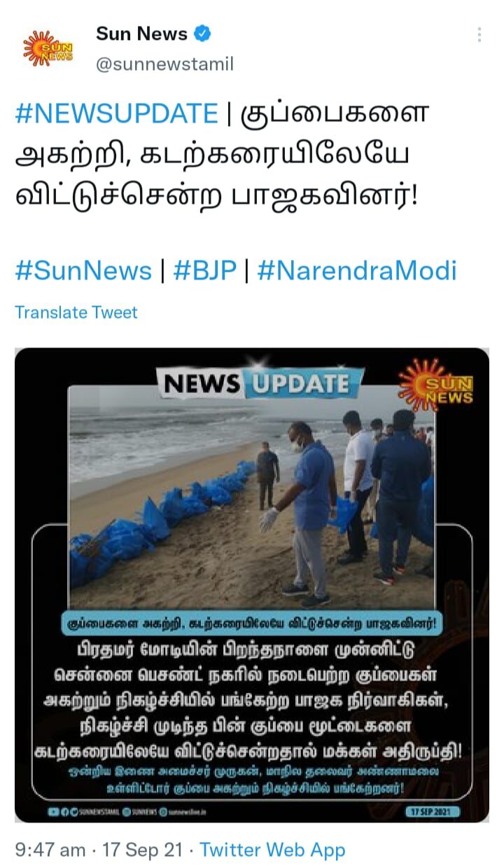Click the blue verified badge
The image size is (504, 868).
[202, 34]
